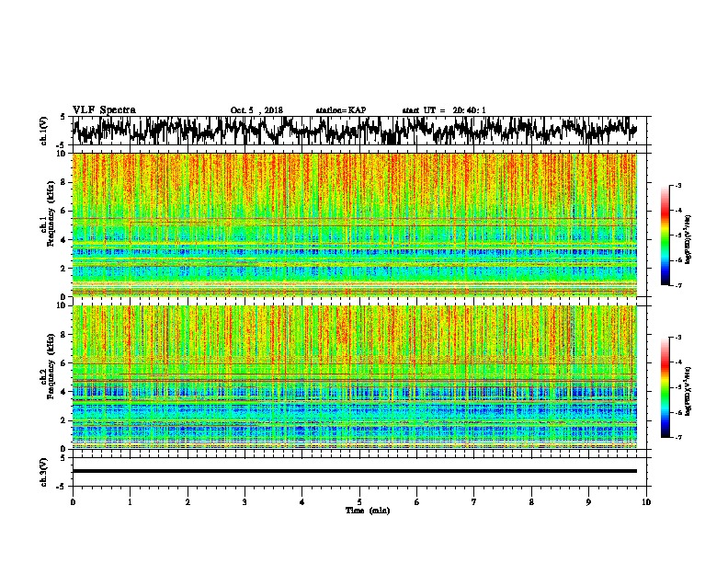Click the date text "Oct. 5 , 2018"
728x563 pixels.
click(256, 110)
